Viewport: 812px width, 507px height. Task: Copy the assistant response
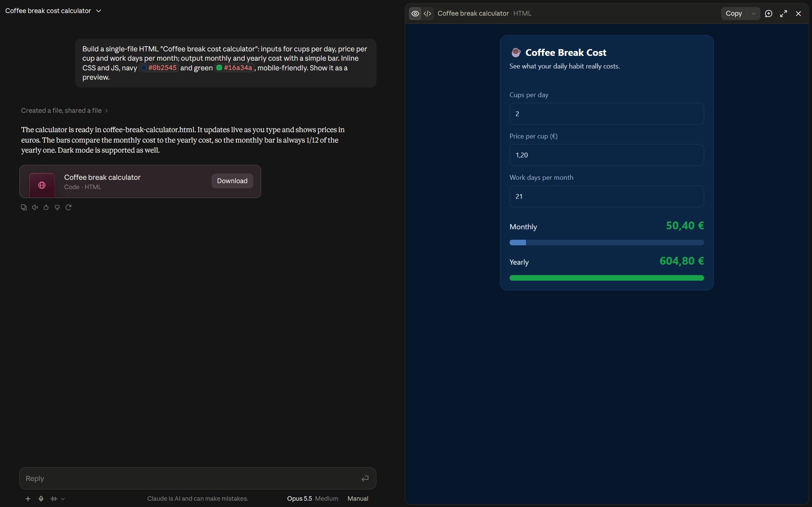pos(24,207)
